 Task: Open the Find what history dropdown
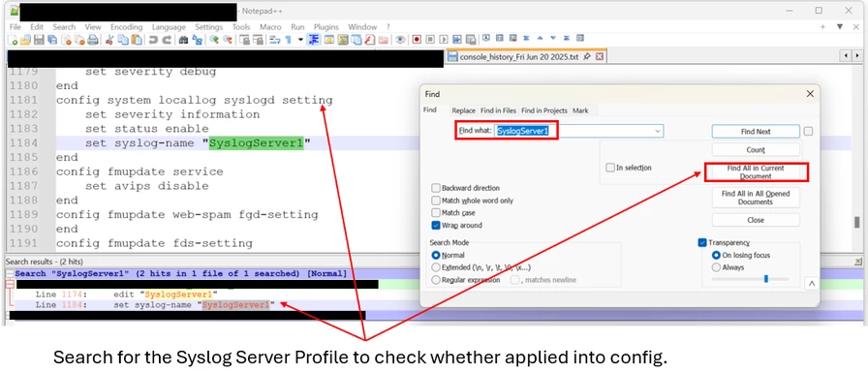pyautogui.click(x=658, y=131)
